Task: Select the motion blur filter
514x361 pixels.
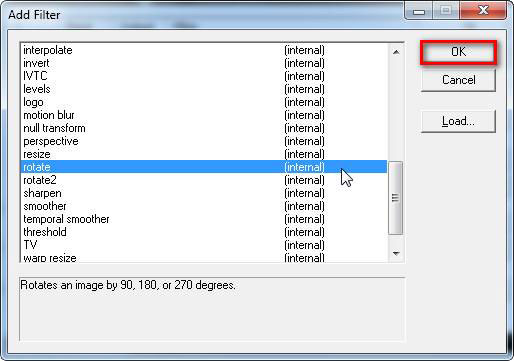Action: pos(204,115)
